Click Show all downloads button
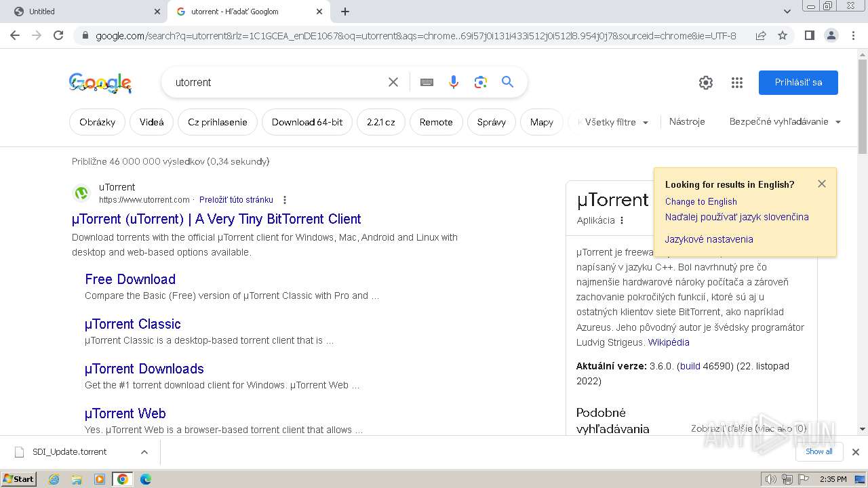The image size is (868, 488). click(819, 452)
